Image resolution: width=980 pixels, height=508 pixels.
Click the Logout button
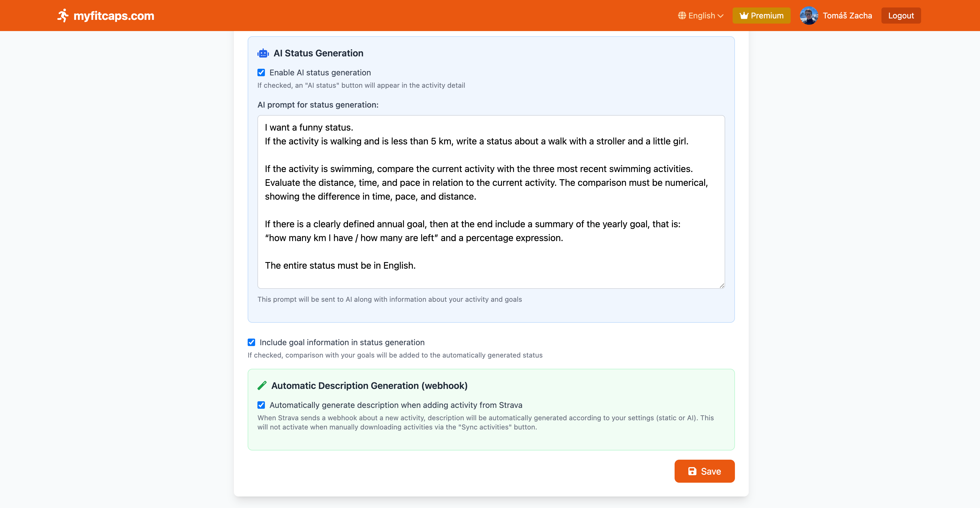(x=901, y=15)
